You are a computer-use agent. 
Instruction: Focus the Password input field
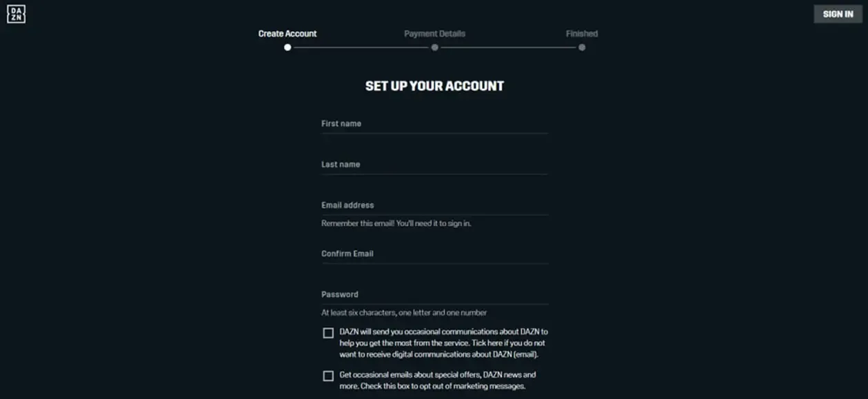[434, 294]
